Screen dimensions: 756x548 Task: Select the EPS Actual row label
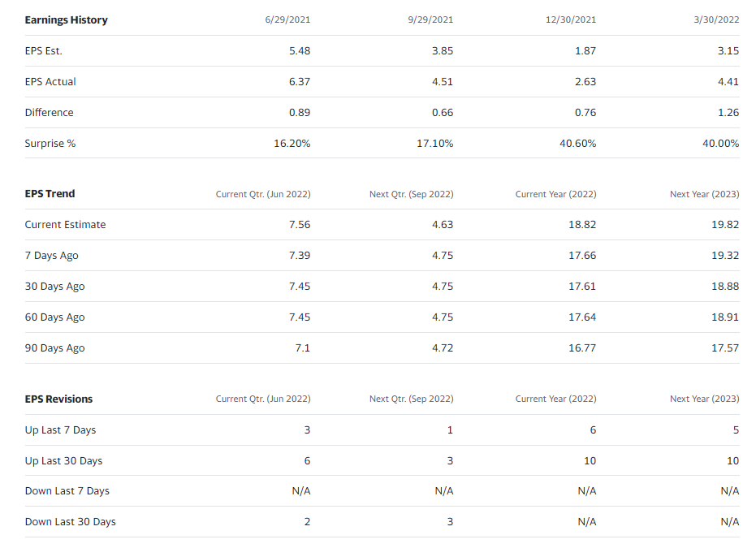tap(50, 81)
